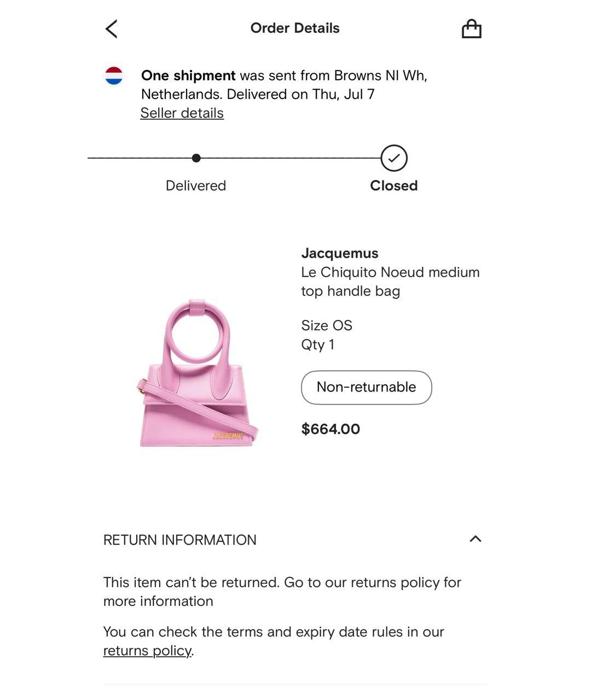Select the Le Chiquito Noeud product title

click(390, 282)
